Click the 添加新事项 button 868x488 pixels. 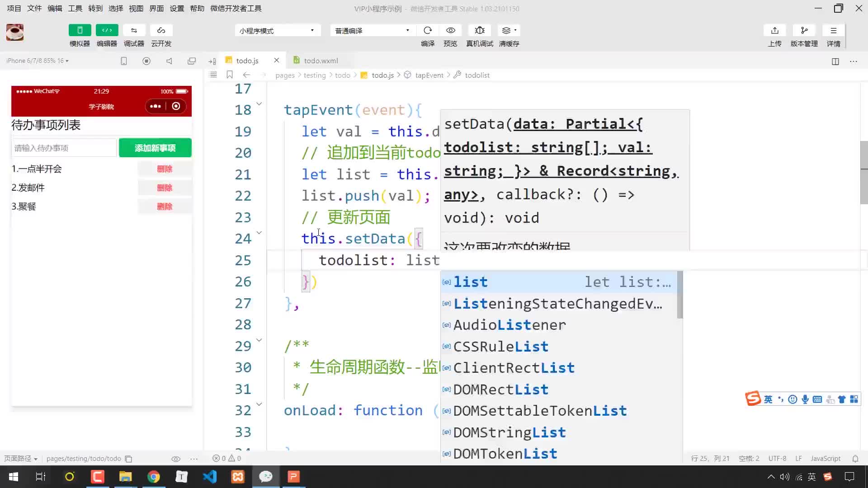pos(155,148)
